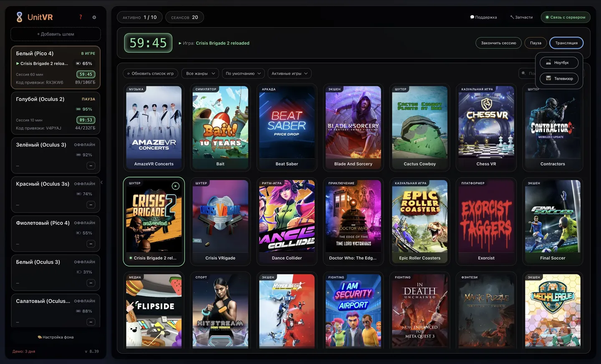Viewport: 601px width, 364px height.
Task: Click minus button on Зелёный (Oculus 3) card
Action: pyautogui.click(x=91, y=166)
